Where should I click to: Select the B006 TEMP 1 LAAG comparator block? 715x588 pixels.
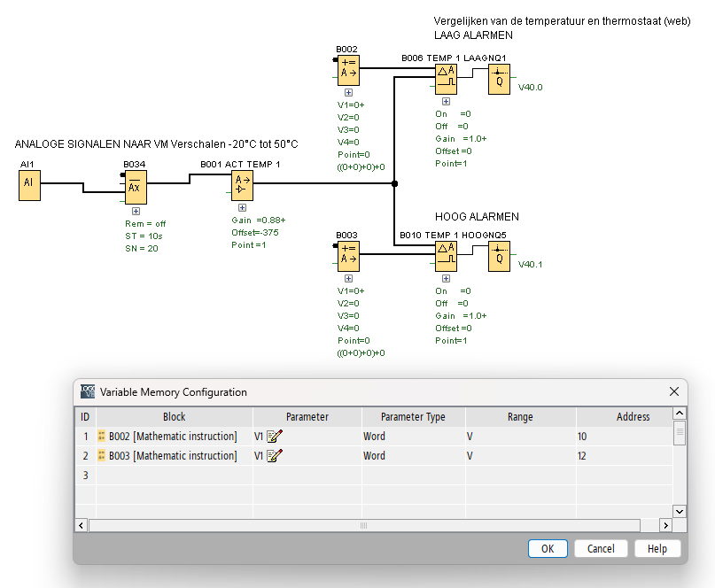(x=446, y=80)
